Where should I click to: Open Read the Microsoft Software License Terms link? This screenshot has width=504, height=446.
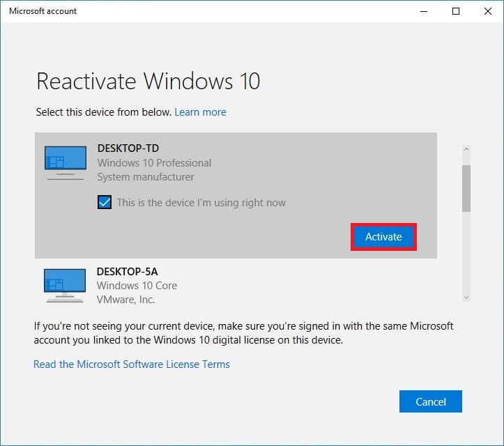point(132,364)
